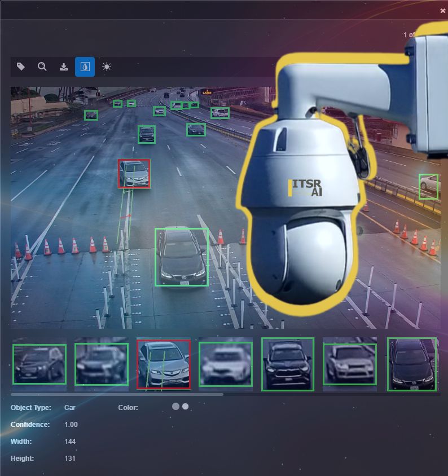448x476 pixels.
Task: Click the download icon
Action: click(64, 67)
